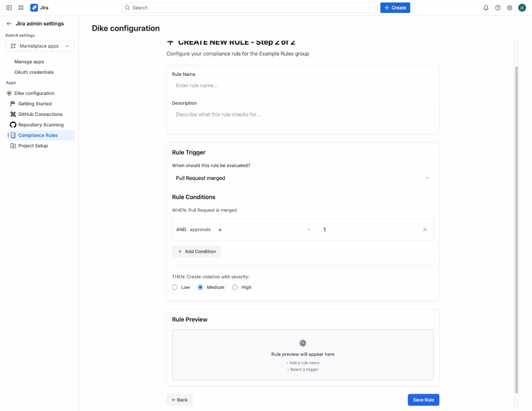Open the Pull Request merged trigger dropdown
Screen dimensions: 532x411
tap(302, 178)
